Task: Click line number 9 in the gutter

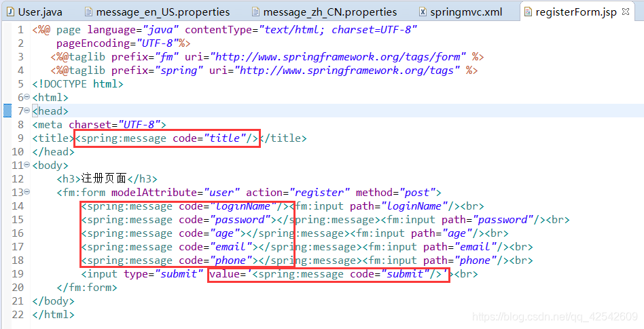Action: [20, 138]
